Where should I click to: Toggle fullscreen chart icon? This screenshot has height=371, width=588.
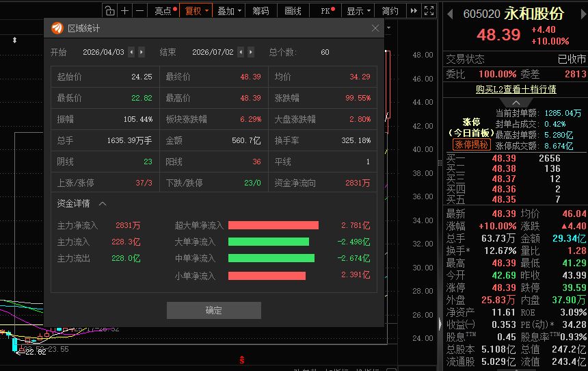click(x=429, y=11)
